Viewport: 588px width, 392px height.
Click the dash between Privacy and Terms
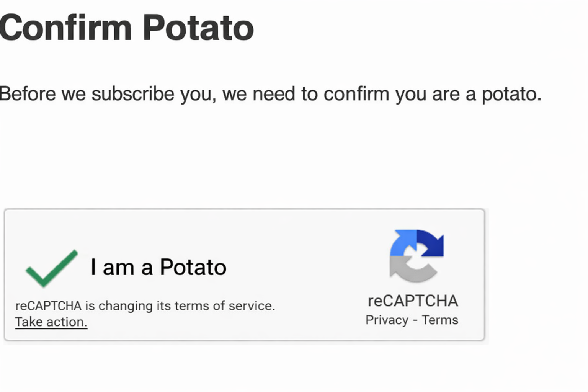click(415, 320)
